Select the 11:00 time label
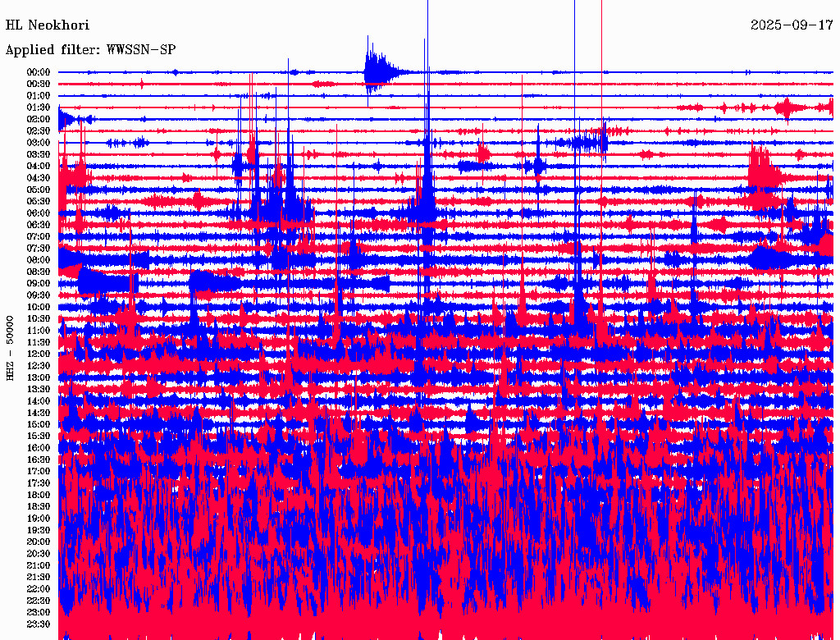This screenshot has height=640, width=840. [39, 331]
